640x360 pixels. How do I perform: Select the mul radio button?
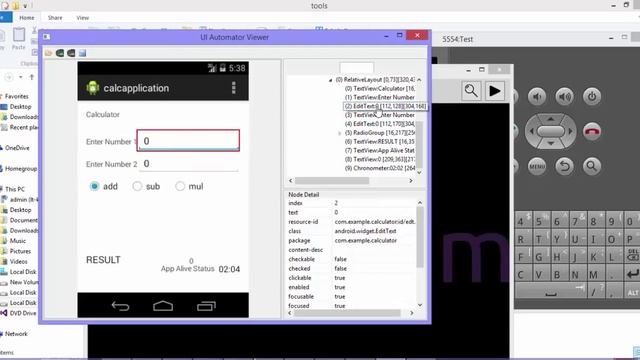click(180, 186)
